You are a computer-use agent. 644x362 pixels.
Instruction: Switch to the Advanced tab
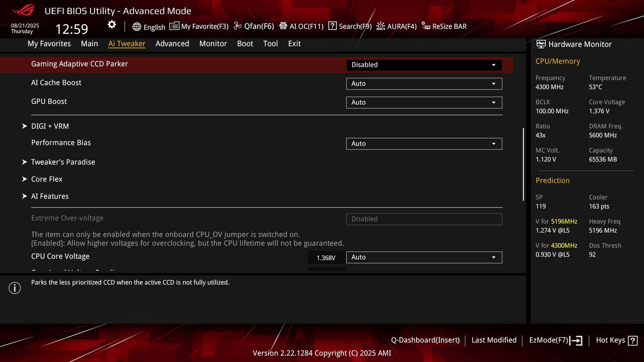172,44
